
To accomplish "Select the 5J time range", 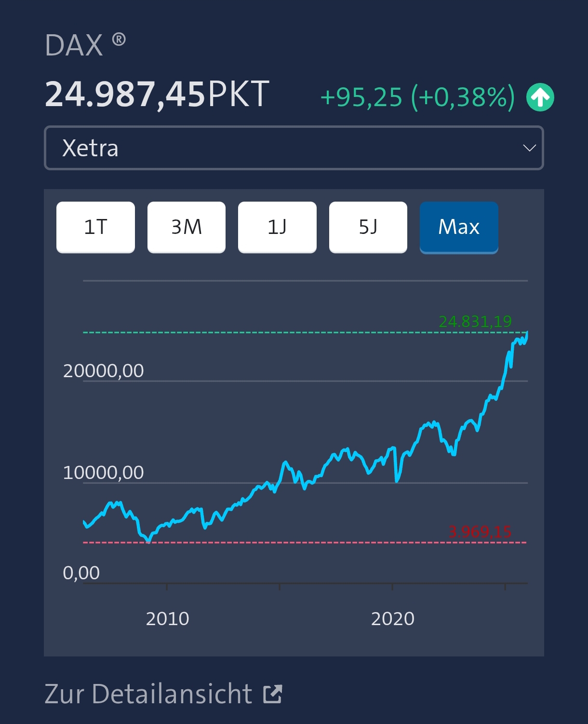I will [x=368, y=227].
